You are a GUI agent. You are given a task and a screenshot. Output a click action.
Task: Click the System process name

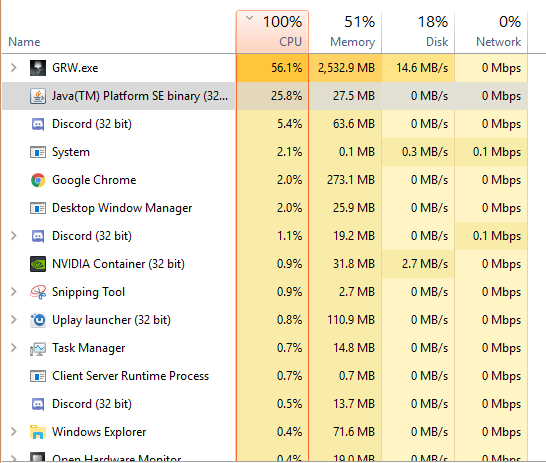coord(71,152)
